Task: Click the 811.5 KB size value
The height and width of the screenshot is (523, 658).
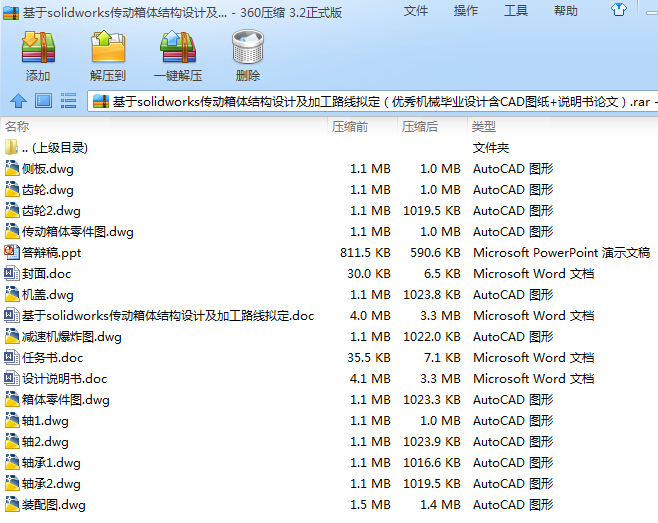Action: pos(365,253)
